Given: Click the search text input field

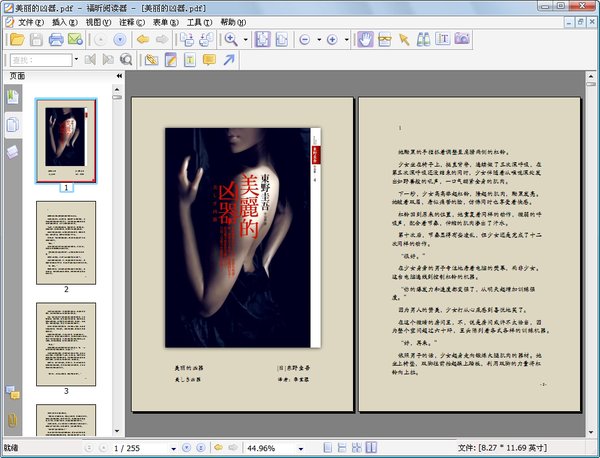Looking at the screenshot, I should pyautogui.click(x=38, y=60).
